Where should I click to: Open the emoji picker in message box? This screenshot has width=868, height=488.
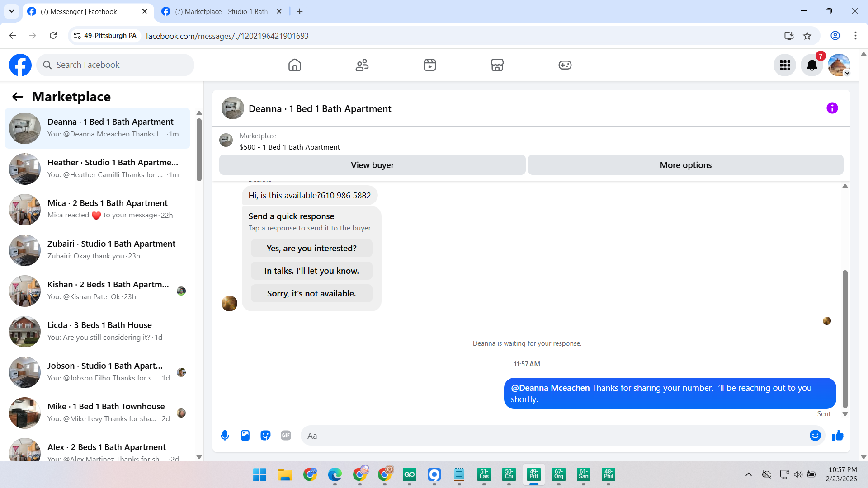[x=815, y=436]
